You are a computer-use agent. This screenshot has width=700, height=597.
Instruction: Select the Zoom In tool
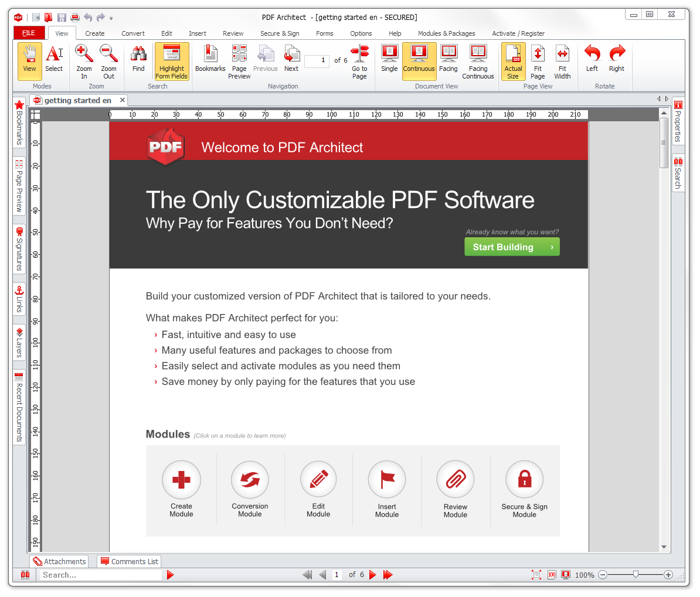click(x=84, y=61)
